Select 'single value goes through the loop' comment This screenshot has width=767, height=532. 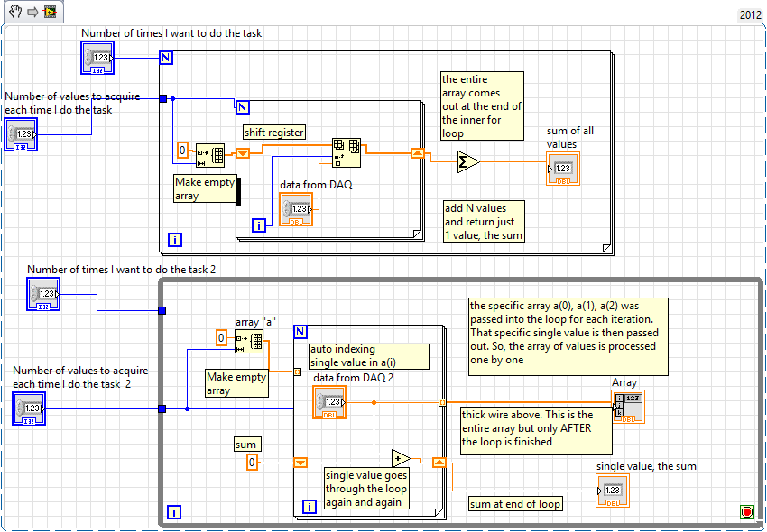[366, 489]
